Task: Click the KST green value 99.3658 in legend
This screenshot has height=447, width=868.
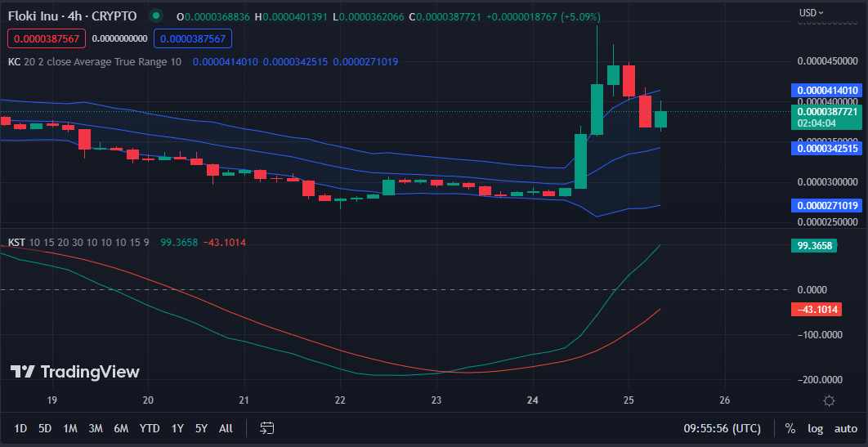Action: (179, 243)
